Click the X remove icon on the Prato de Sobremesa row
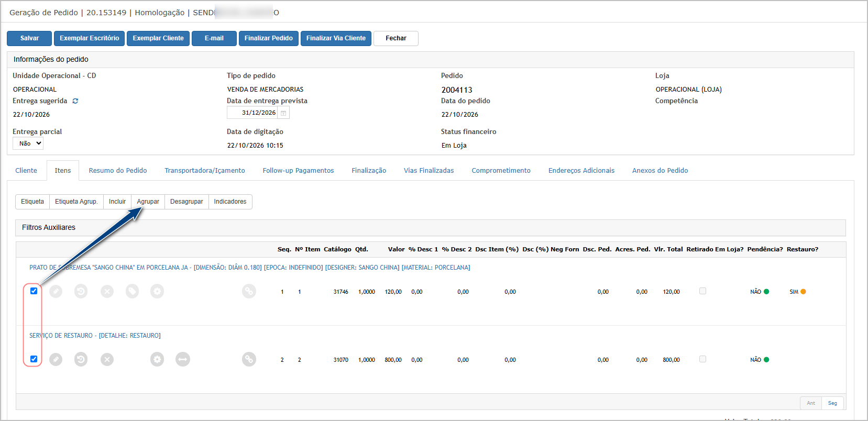The width and height of the screenshot is (868, 421). pos(107,291)
